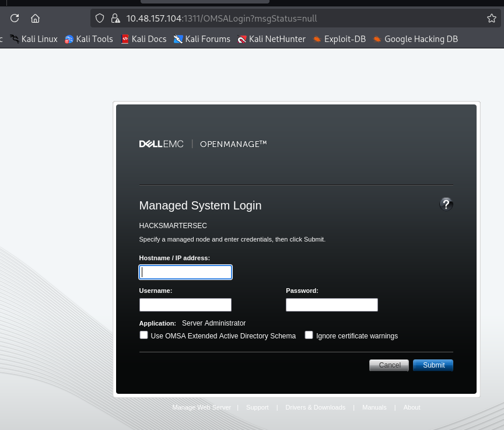Reload the page with refresh icon

[15, 18]
